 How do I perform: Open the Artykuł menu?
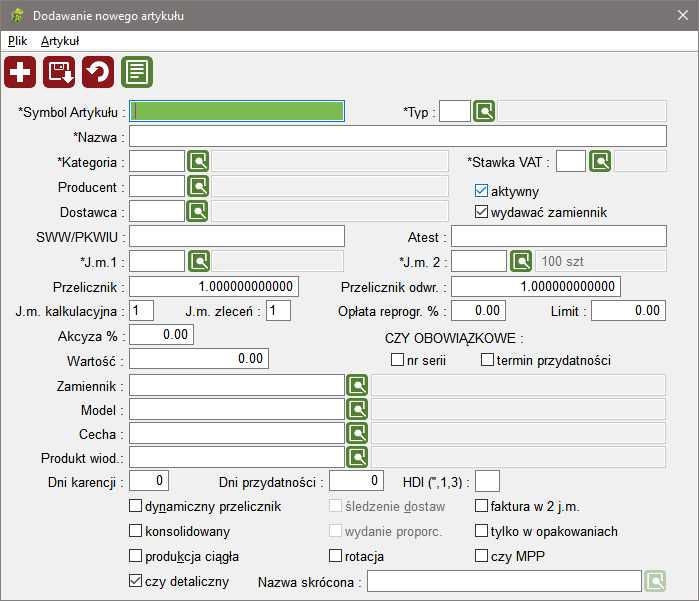pos(60,41)
